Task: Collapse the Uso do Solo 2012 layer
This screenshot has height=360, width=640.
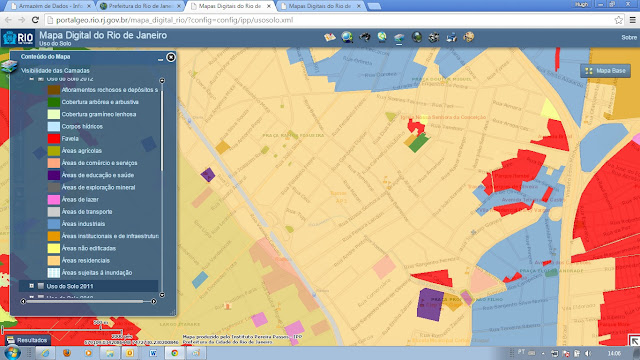Action: click(x=31, y=78)
